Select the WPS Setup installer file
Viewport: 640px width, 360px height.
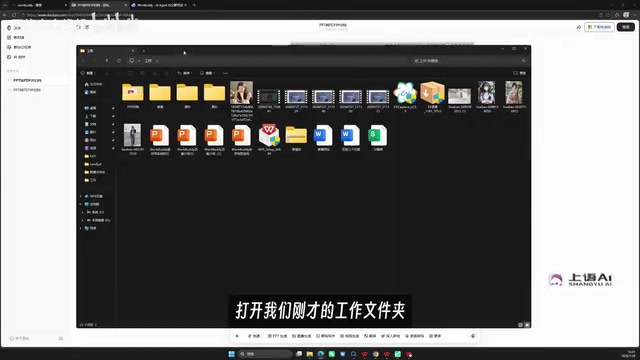[269, 139]
